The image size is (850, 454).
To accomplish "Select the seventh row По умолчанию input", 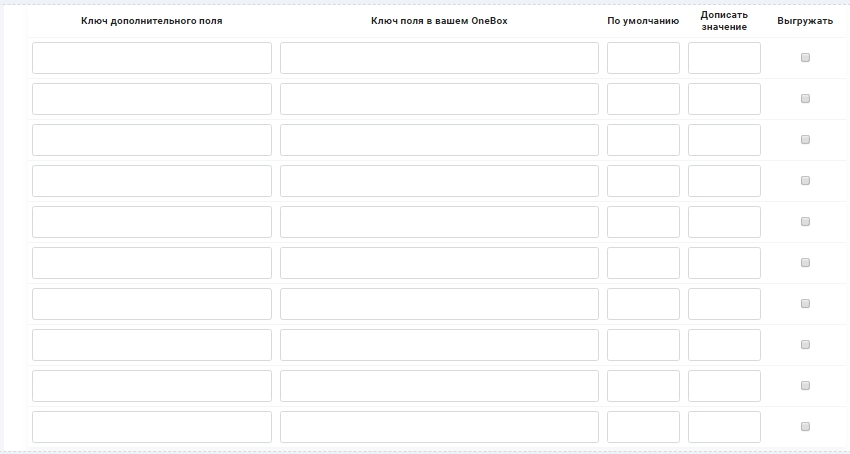I will coord(643,304).
